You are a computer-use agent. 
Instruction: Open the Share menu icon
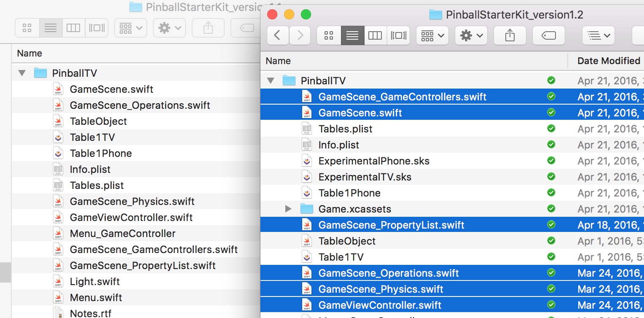point(510,35)
